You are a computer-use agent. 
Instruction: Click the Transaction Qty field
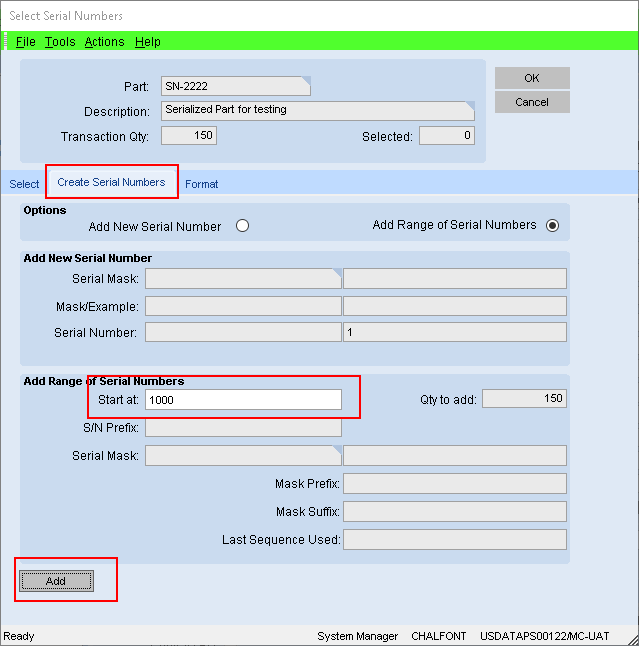pos(189,136)
